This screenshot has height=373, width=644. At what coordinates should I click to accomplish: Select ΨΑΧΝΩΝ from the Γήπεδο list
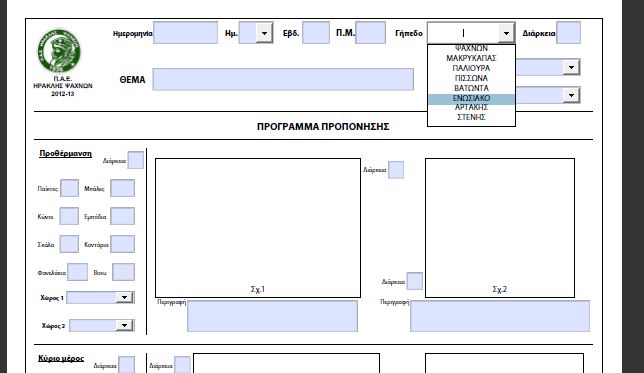[471, 48]
